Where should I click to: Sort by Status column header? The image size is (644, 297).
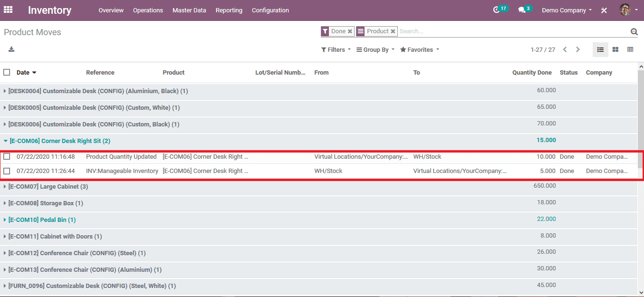pos(568,72)
